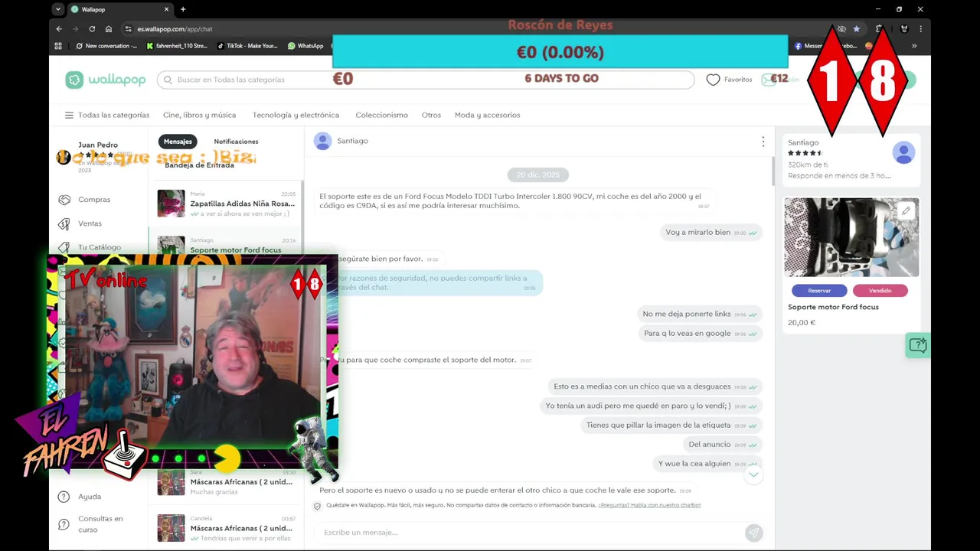
Task: Open New conversation bookmark
Action: [x=106, y=46]
